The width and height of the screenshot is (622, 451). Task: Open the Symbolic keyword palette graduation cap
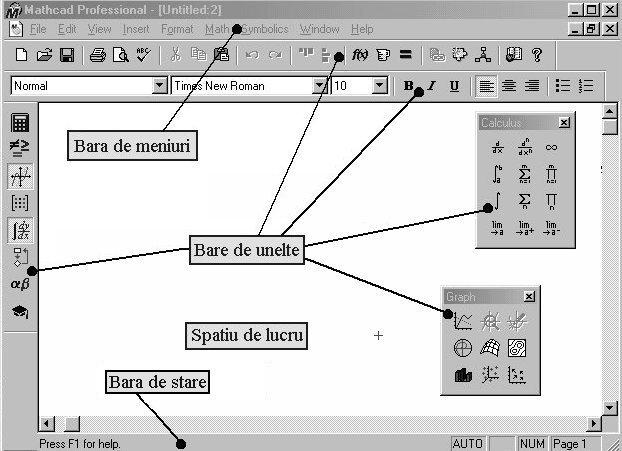[x=20, y=311]
